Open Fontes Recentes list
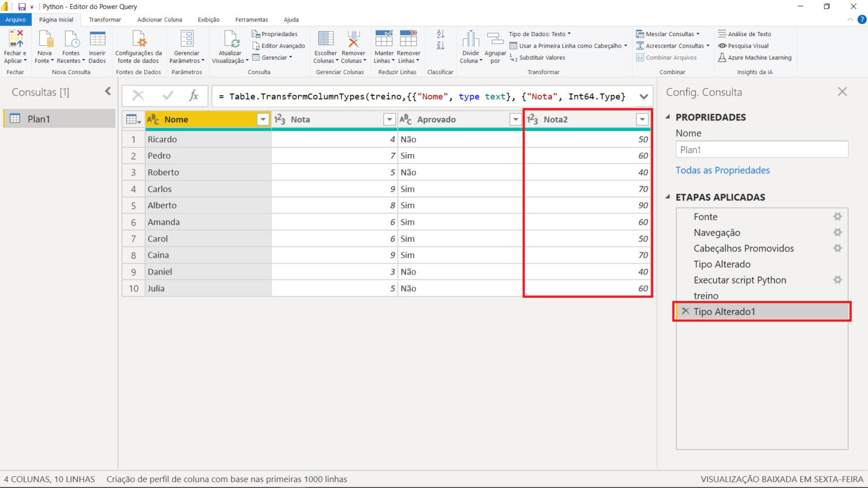This screenshot has height=488, width=868. 71,47
